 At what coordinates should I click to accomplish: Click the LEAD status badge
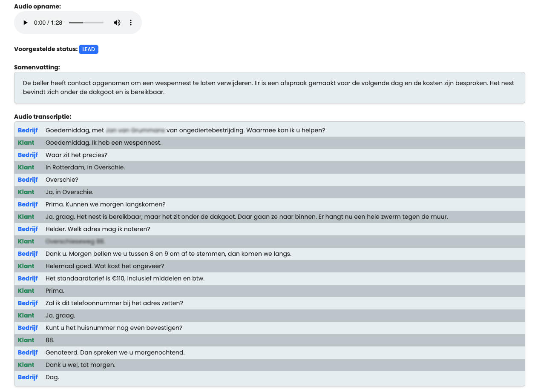click(89, 49)
